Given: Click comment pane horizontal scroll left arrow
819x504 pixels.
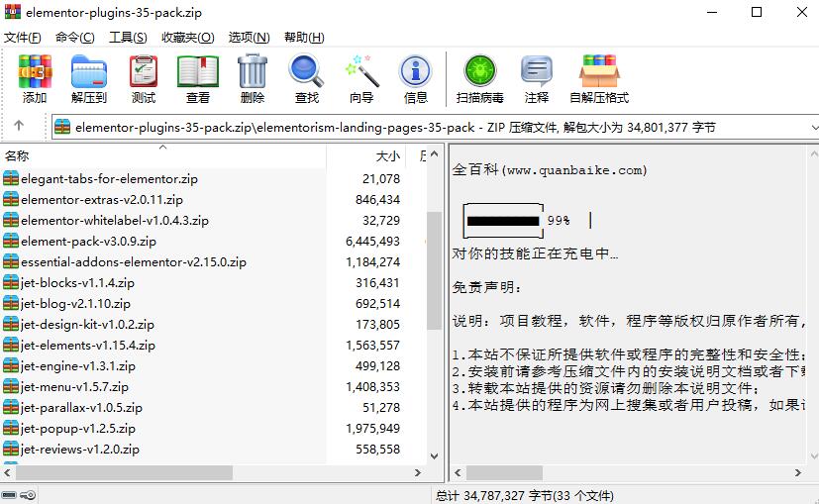Looking at the screenshot, I should pos(459,472).
